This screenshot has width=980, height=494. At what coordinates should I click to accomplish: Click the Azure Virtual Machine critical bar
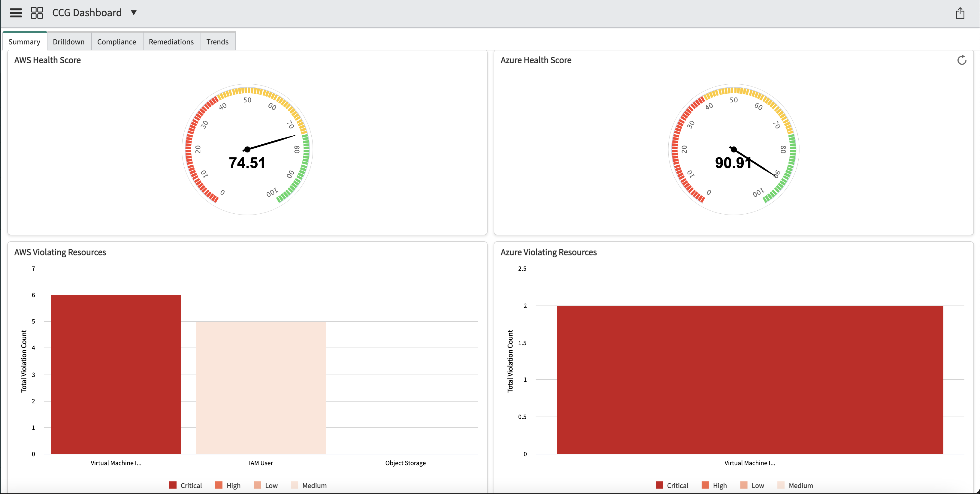750,380
